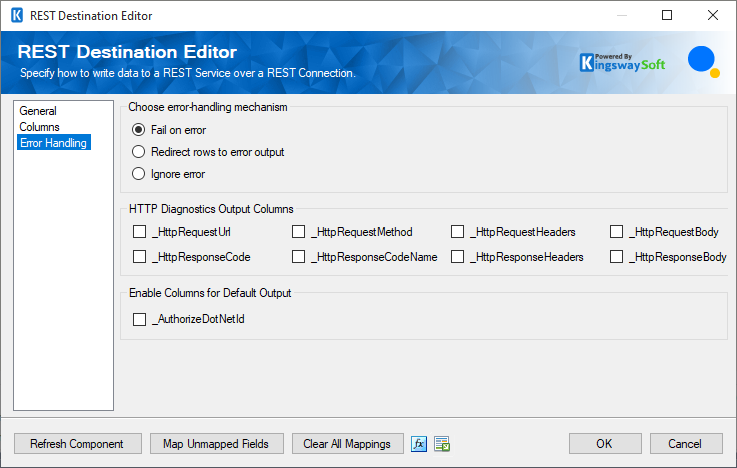Enable _HttpRequestMethod output column
737x468 pixels.
click(x=298, y=232)
